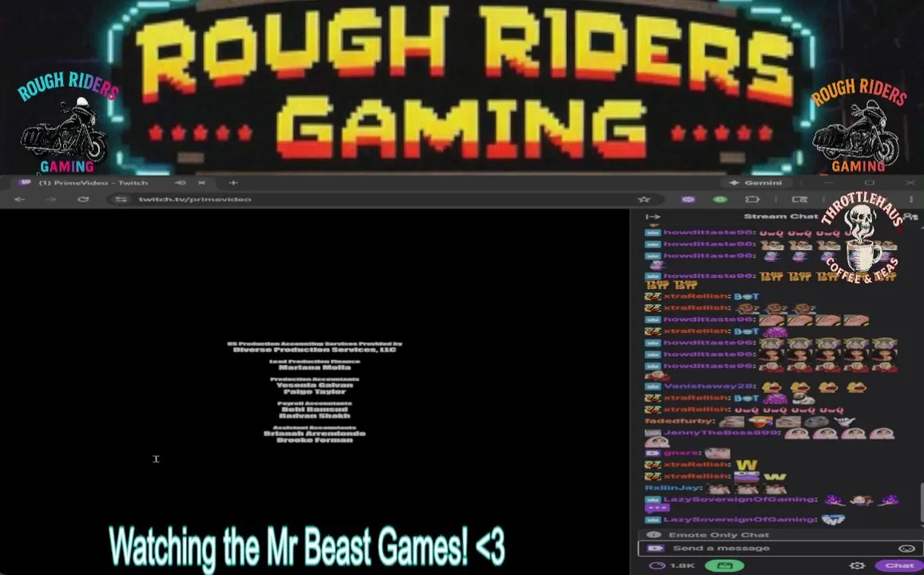
Task: Open gnxrs's user card in chat
Action: tap(681, 453)
